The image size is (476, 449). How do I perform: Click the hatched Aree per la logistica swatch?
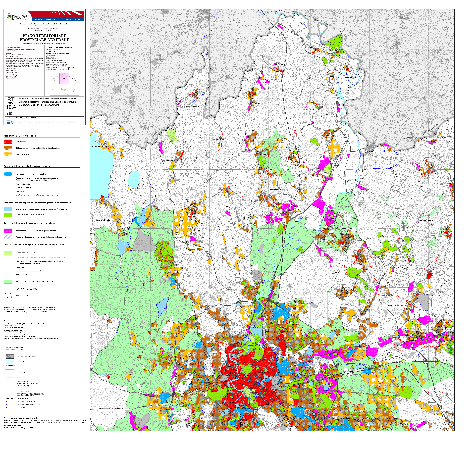(x=8, y=237)
